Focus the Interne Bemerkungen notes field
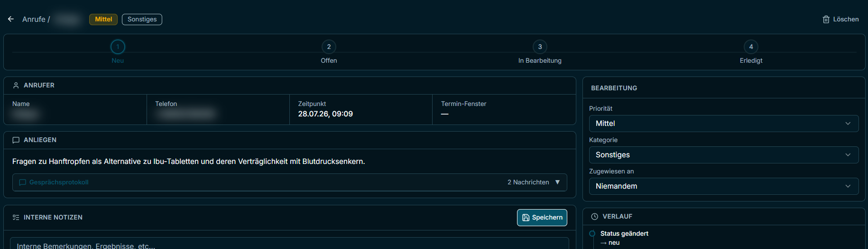The image size is (868, 249). [x=289, y=244]
